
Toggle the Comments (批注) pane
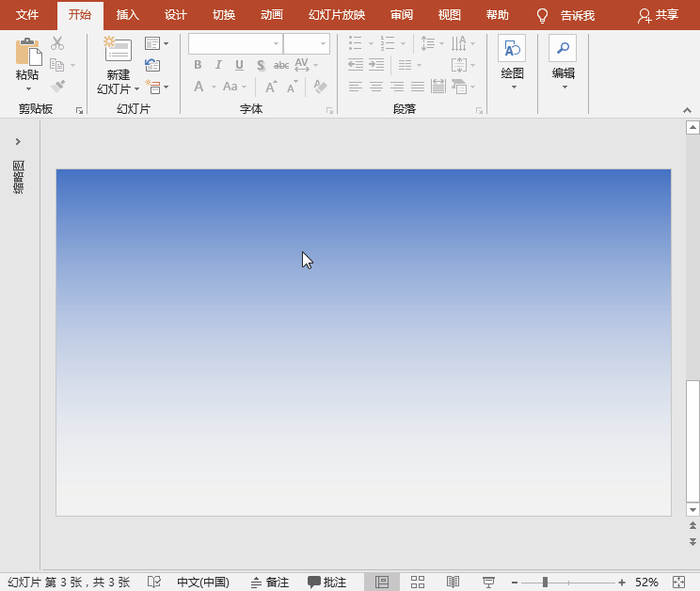click(327, 583)
